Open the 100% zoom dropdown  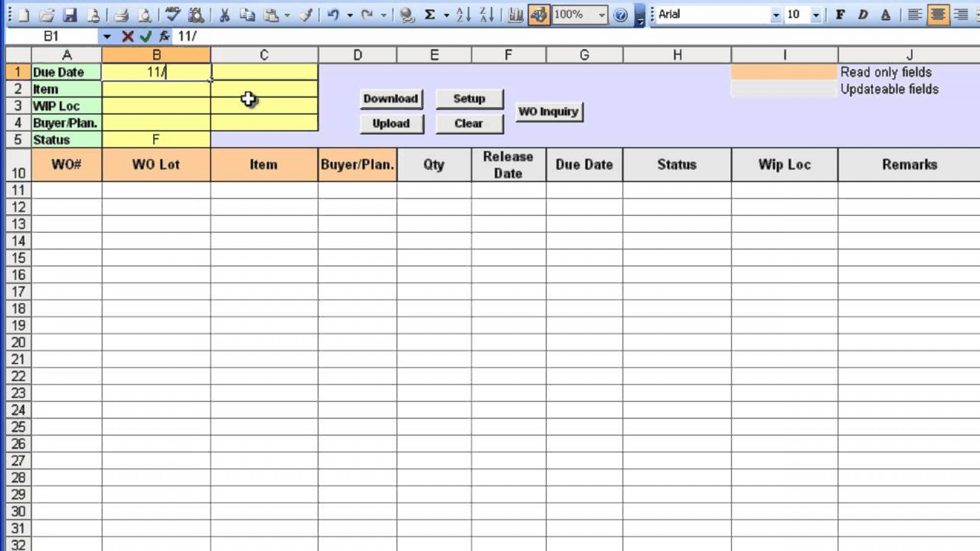601,15
